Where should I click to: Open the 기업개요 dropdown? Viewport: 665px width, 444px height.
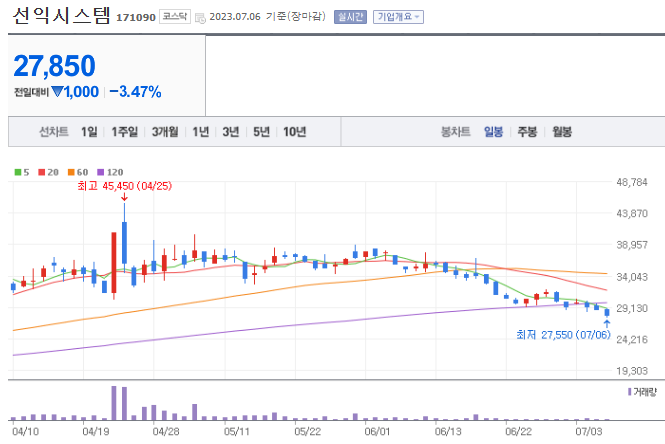click(398, 17)
